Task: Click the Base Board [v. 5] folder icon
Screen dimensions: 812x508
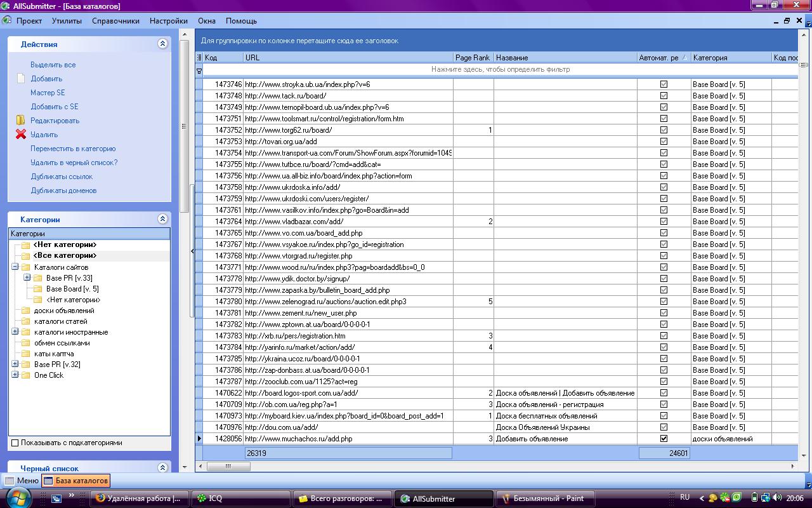Action: (38, 290)
